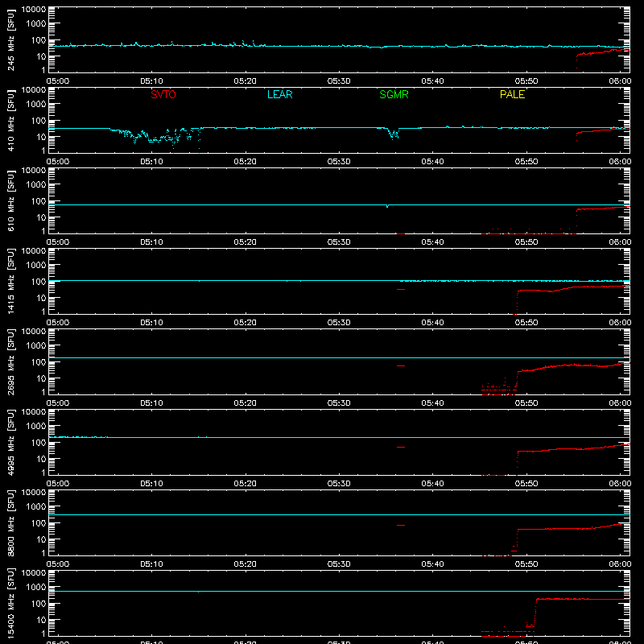Click the yellow PALE station label
This screenshot has height=644, width=644.
(x=512, y=94)
